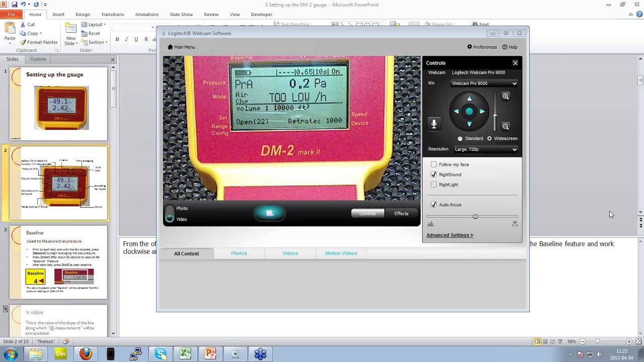The width and height of the screenshot is (644, 362).
Task: Open the Transitions ribbon tab
Action: click(x=112, y=15)
